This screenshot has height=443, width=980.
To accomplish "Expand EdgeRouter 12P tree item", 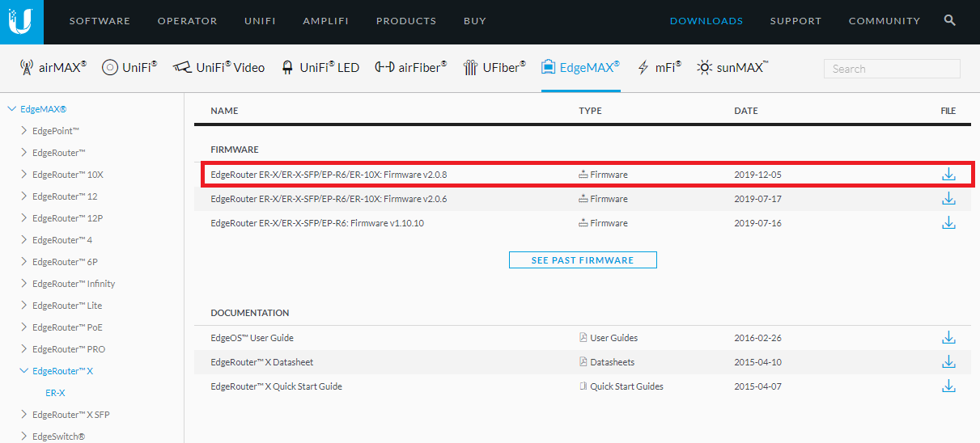I will 24,218.
